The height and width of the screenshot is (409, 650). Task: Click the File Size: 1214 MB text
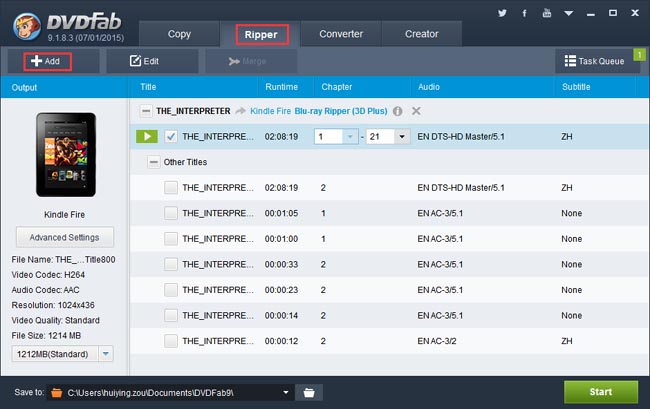click(46, 336)
